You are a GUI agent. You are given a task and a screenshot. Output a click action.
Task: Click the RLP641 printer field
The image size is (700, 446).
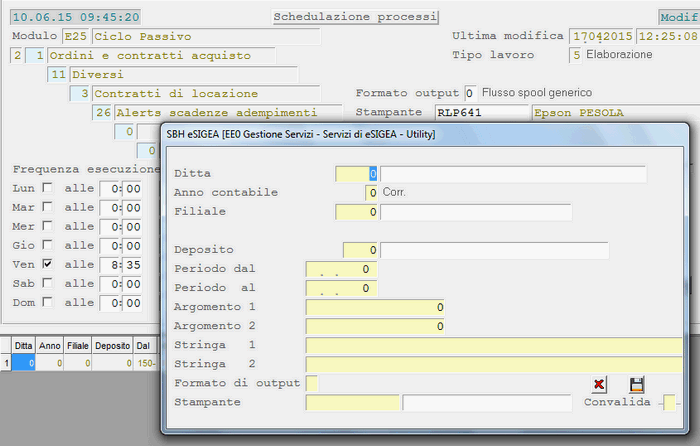[482, 113]
